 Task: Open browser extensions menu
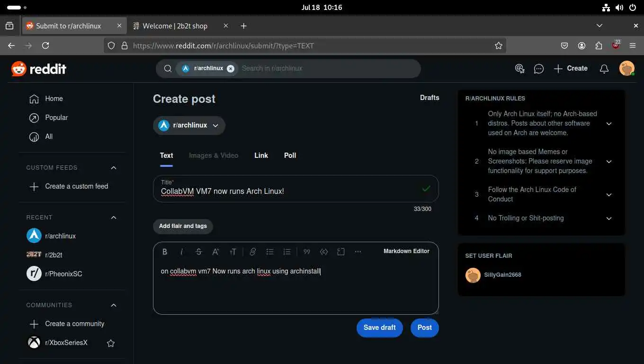[x=599, y=45]
